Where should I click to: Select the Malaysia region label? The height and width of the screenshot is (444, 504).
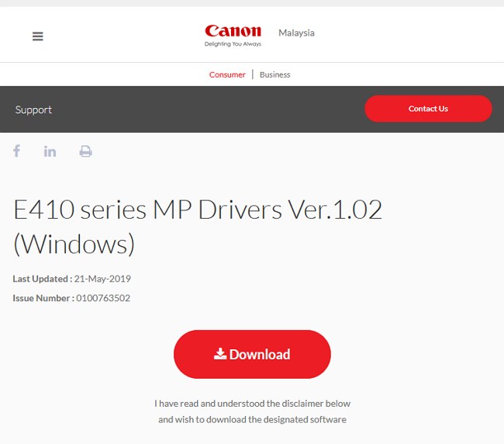pos(296,33)
